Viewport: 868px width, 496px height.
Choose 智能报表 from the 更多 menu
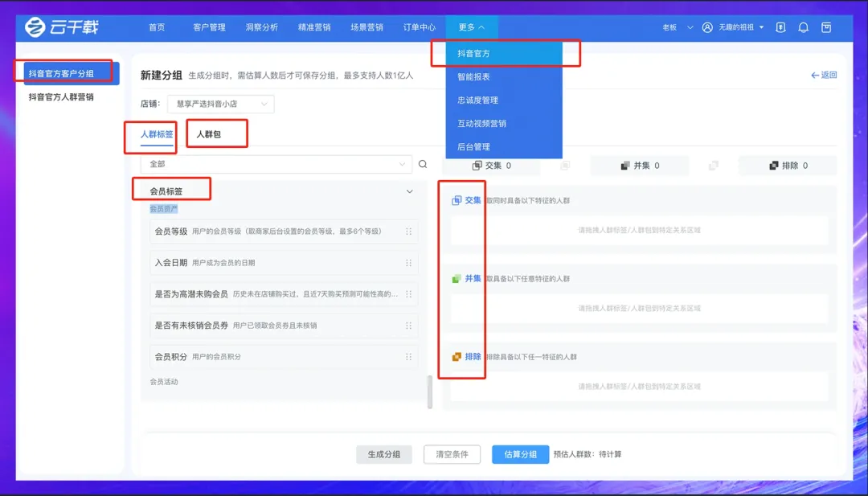474,77
